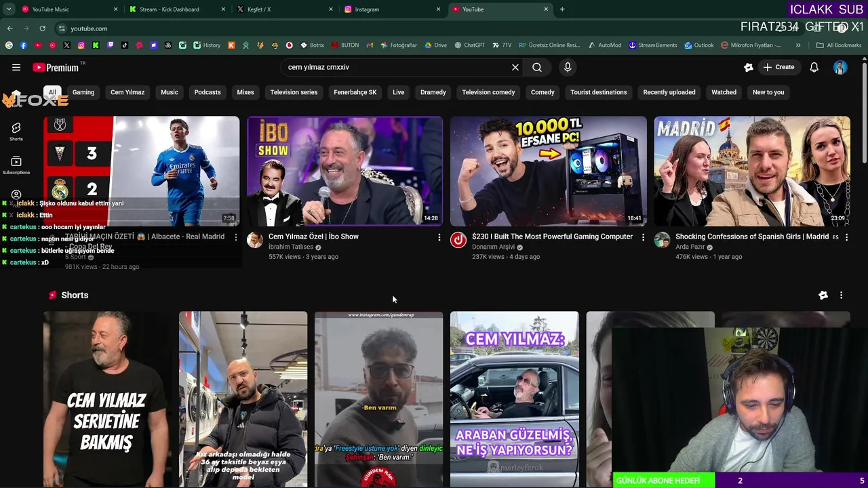Open the Kick bookmark icon
This screenshot has width=868, height=488.
[x=96, y=45]
